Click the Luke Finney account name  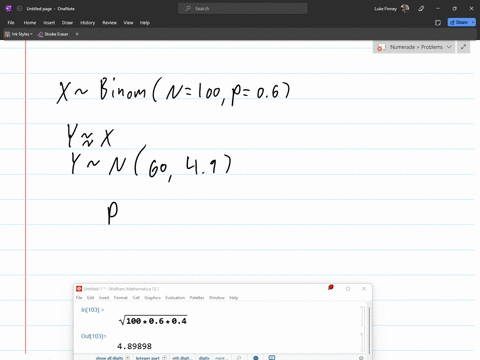pyautogui.click(x=385, y=9)
